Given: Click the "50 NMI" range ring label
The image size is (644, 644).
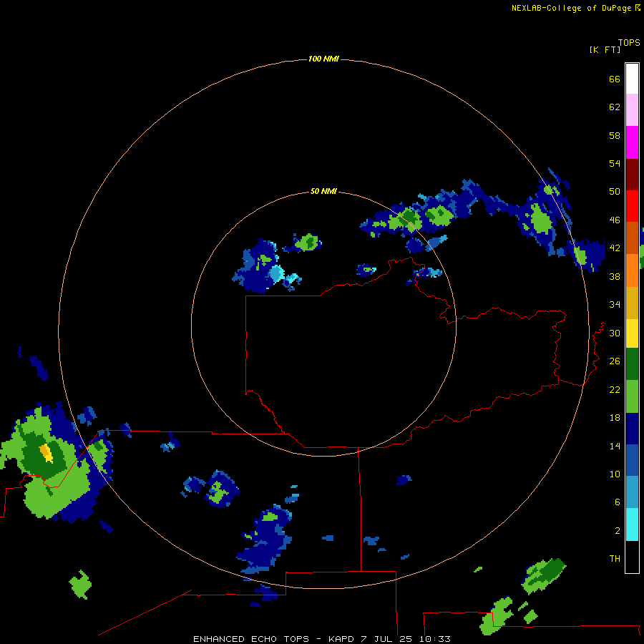Looking at the screenshot, I should tap(323, 191).
